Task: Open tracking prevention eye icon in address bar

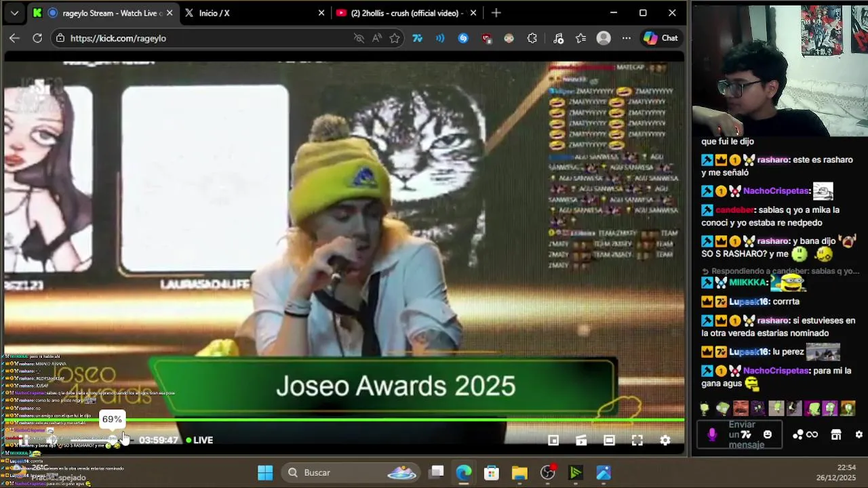Action: click(359, 38)
